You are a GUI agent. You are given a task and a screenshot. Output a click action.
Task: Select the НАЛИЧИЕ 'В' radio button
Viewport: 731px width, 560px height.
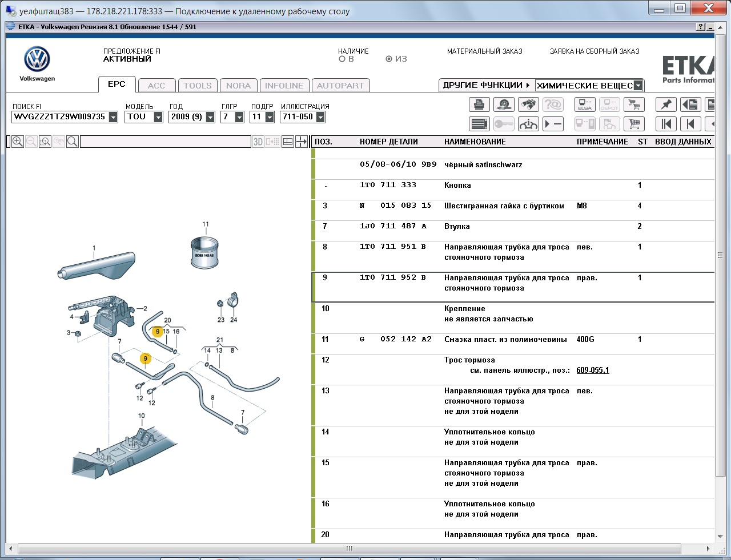(x=342, y=59)
